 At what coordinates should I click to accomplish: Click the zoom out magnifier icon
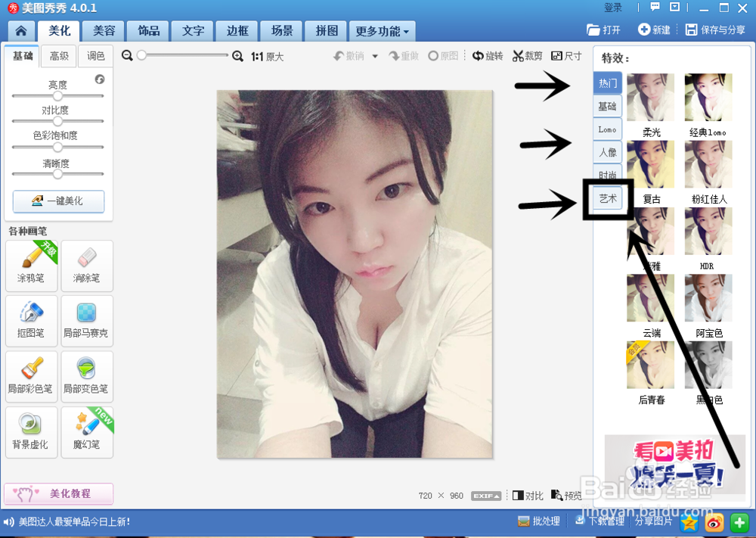(x=127, y=56)
